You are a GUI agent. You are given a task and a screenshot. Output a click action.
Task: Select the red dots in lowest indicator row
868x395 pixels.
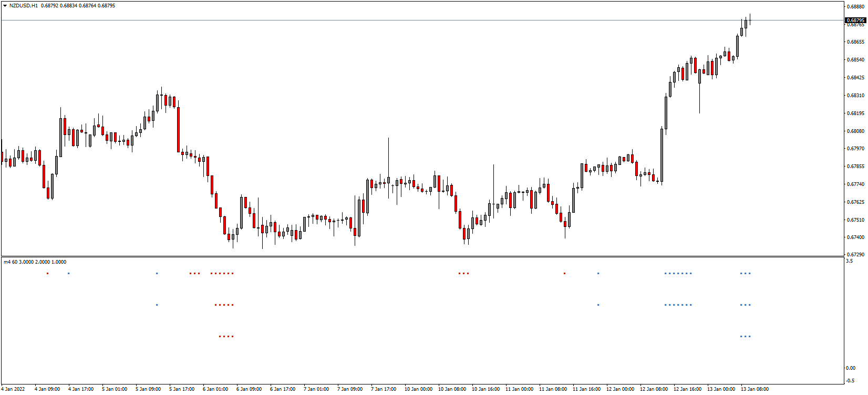[226, 336]
